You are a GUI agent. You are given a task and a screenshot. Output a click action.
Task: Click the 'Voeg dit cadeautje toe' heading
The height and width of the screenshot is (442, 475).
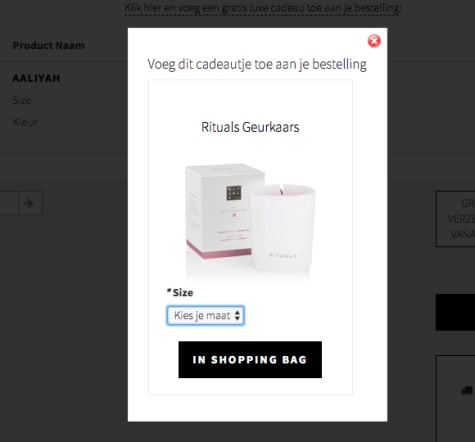(x=257, y=64)
